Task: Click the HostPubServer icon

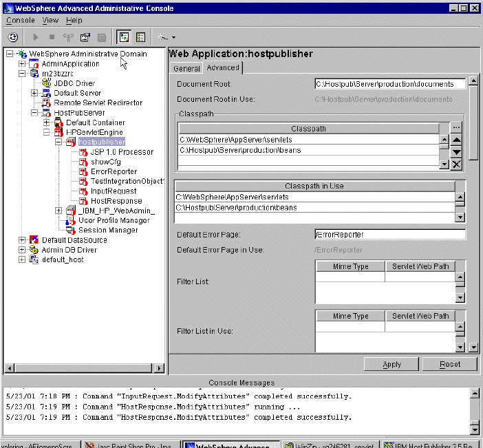Action: [x=47, y=112]
